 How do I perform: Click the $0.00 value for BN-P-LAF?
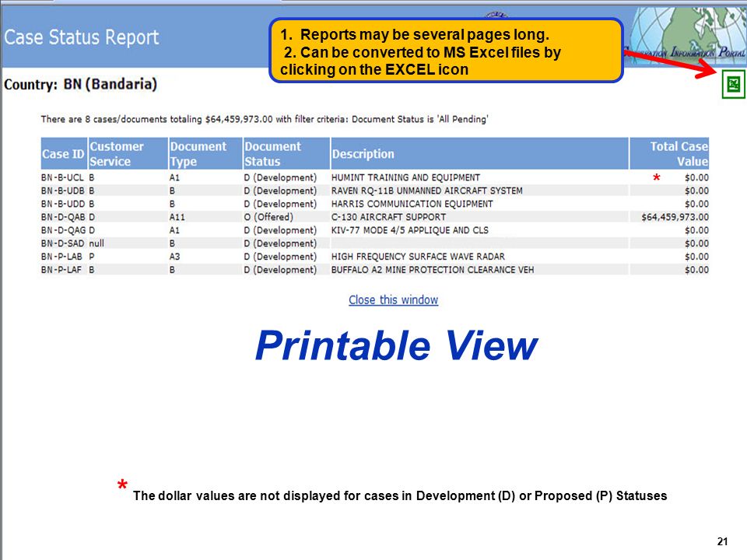coord(696,270)
